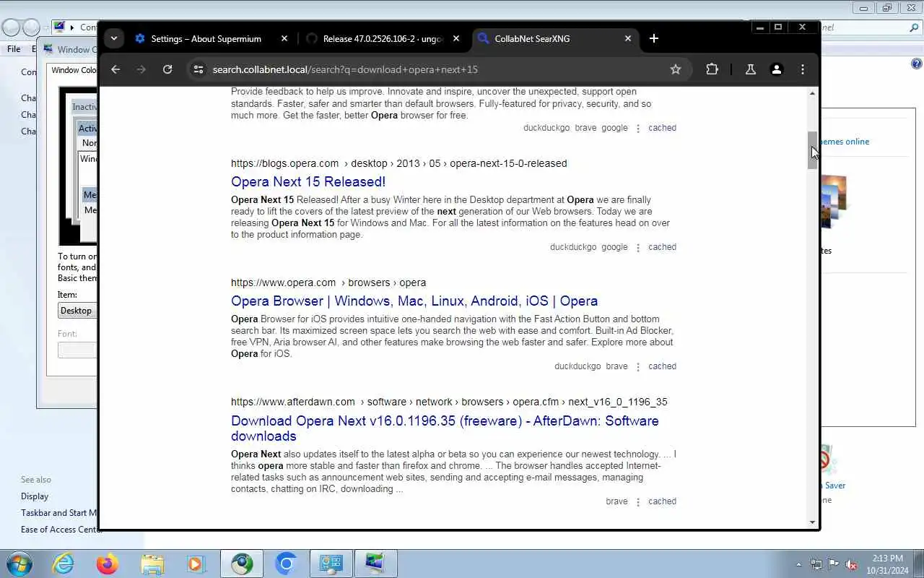Open options menu for Opera Browser result
Image resolution: width=924 pixels, height=578 pixels.
637,366
